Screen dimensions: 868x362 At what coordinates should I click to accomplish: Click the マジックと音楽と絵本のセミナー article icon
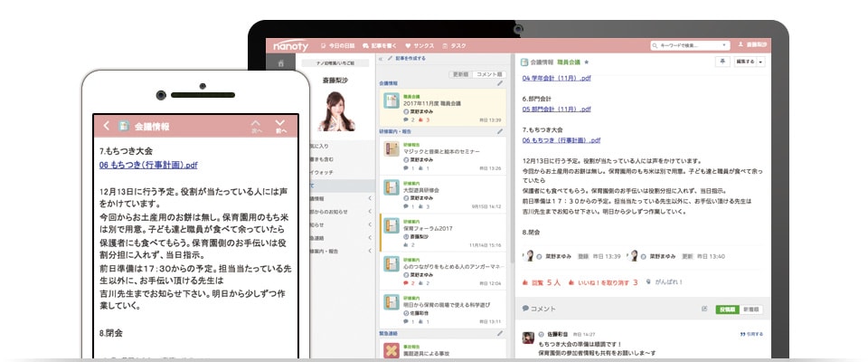[x=392, y=149]
